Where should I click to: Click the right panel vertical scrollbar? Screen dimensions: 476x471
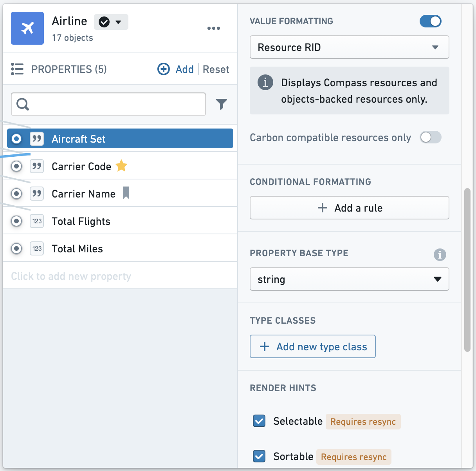pyautogui.click(x=467, y=270)
